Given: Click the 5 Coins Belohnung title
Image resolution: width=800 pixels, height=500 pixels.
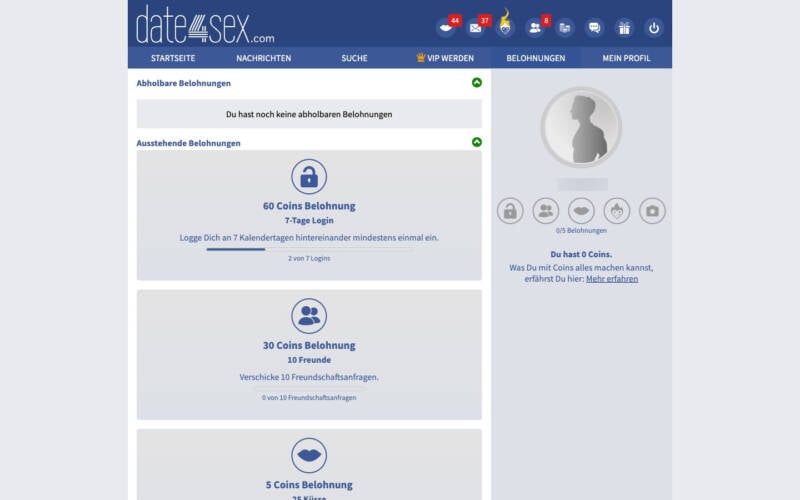Looking at the screenshot, I should coord(309,485).
